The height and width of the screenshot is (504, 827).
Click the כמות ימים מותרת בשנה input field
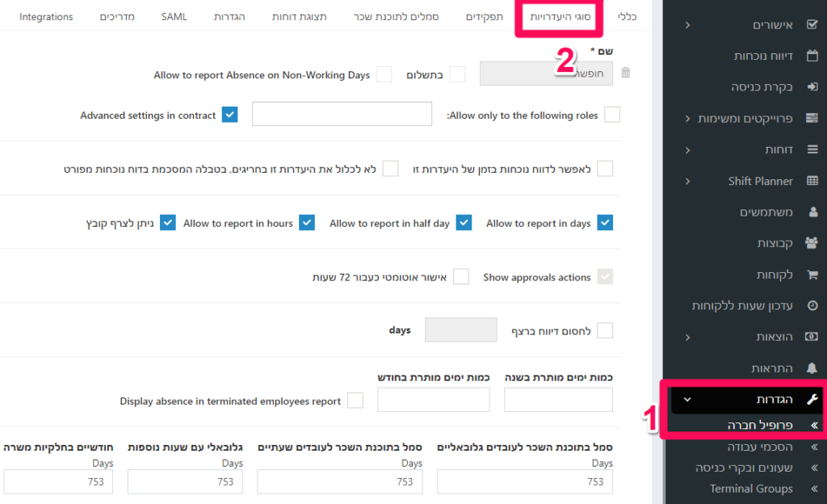(558, 400)
